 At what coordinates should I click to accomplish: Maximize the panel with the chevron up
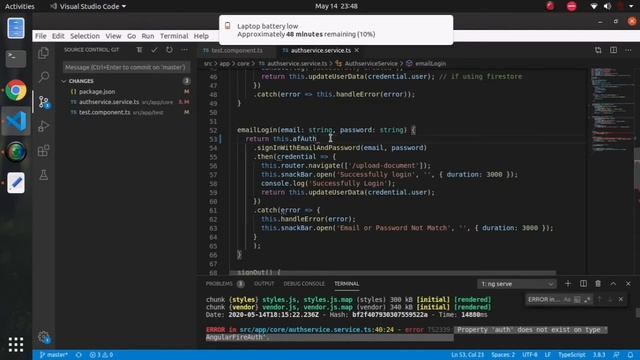tap(613, 284)
